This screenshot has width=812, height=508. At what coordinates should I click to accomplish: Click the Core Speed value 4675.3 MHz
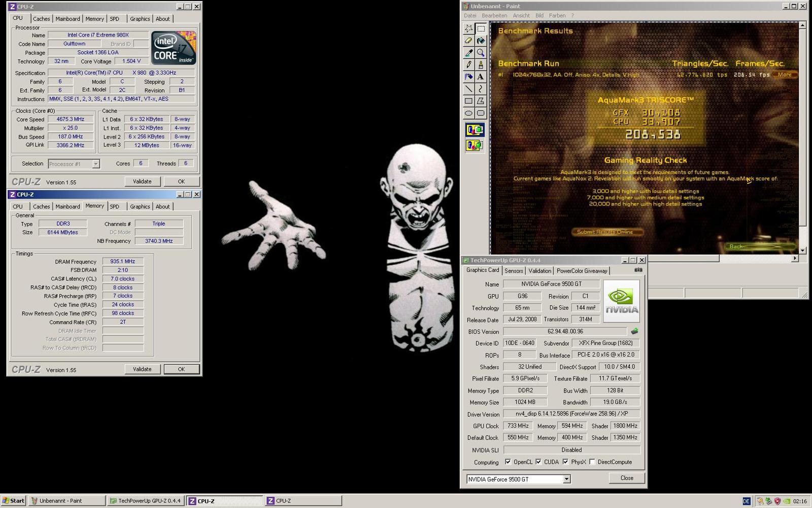coord(70,119)
